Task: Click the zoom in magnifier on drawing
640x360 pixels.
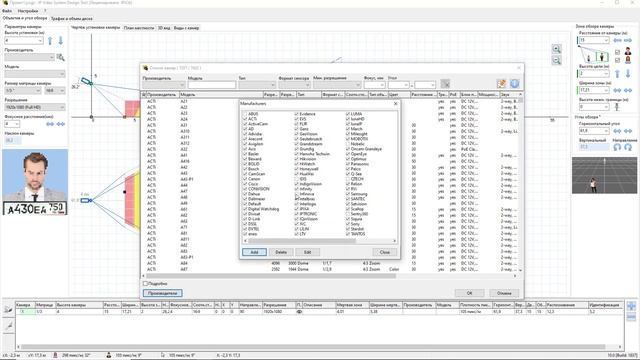Action: (556, 49)
